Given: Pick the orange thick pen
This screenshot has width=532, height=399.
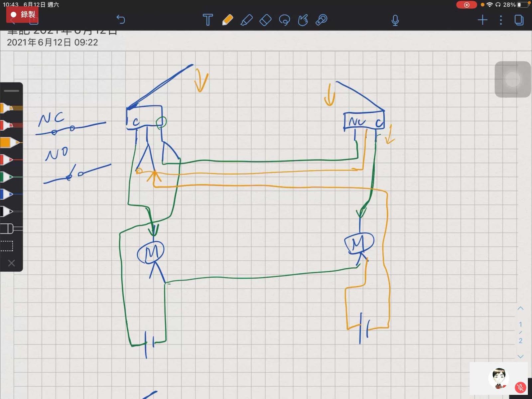Looking at the screenshot, I should pyautogui.click(x=11, y=143).
